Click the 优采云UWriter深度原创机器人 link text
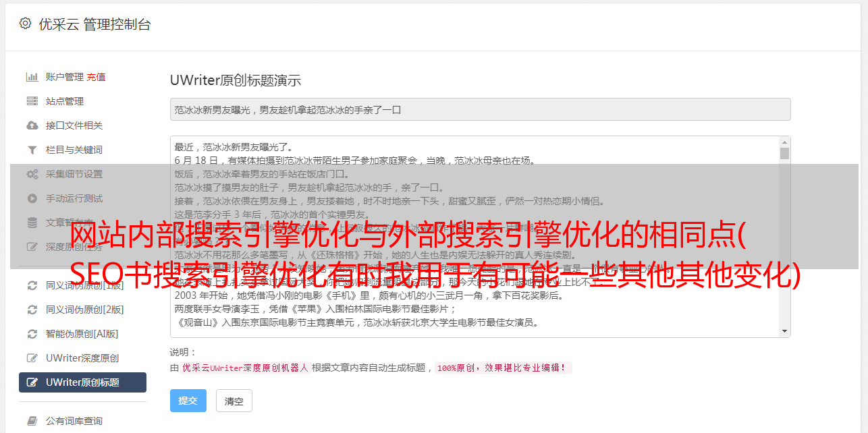This screenshot has height=433, width=868. pyautogui.click(x=245, y=368)
